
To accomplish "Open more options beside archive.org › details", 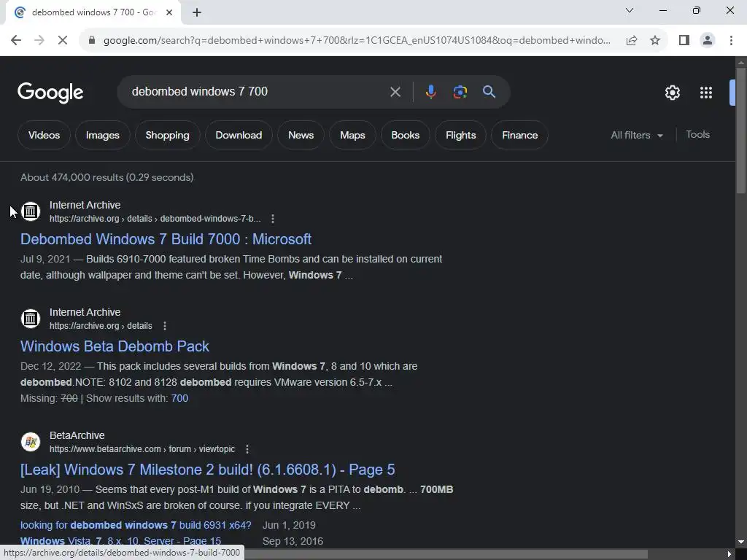I will click(165, 326).
